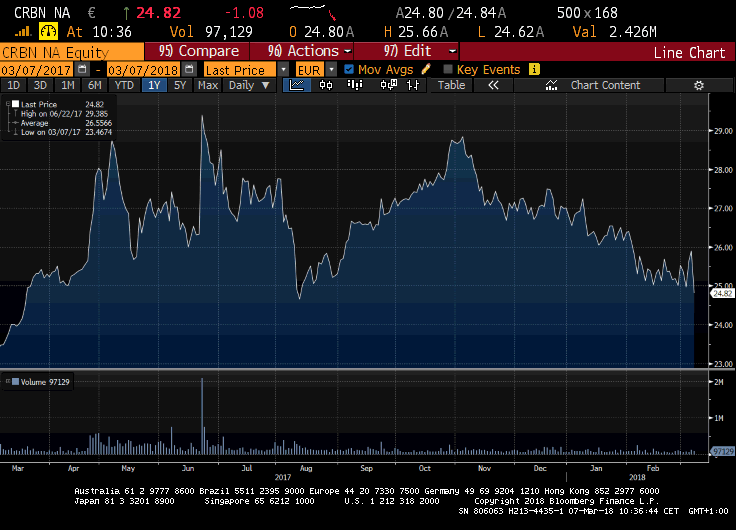Viewport: 736px width, 530px height.
Task: Open the start date calendar picker
Action: (x=82, y=70)
